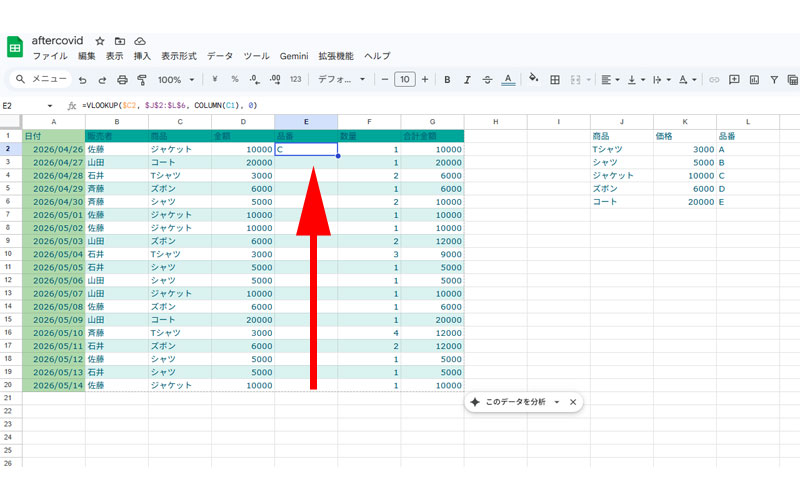Select column E header
This screenshot has width=800, height=500.
[x=306, y=122]
